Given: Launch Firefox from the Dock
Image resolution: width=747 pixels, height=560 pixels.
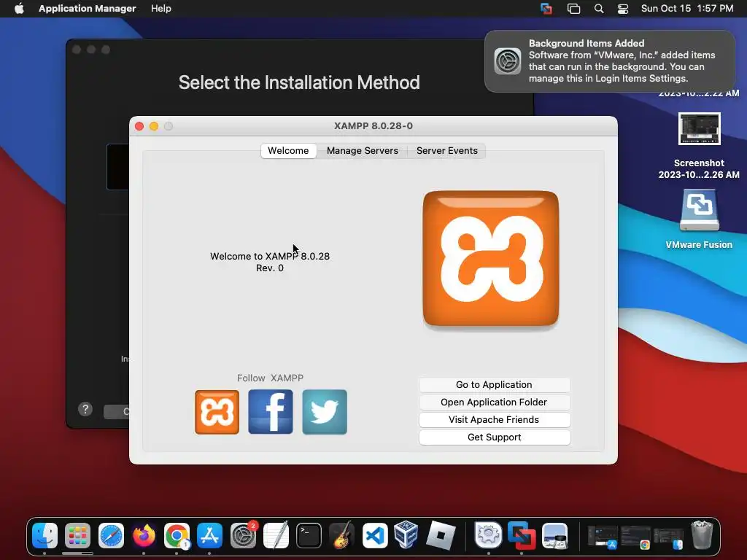Looking at the screenshot, I should 144,536.
